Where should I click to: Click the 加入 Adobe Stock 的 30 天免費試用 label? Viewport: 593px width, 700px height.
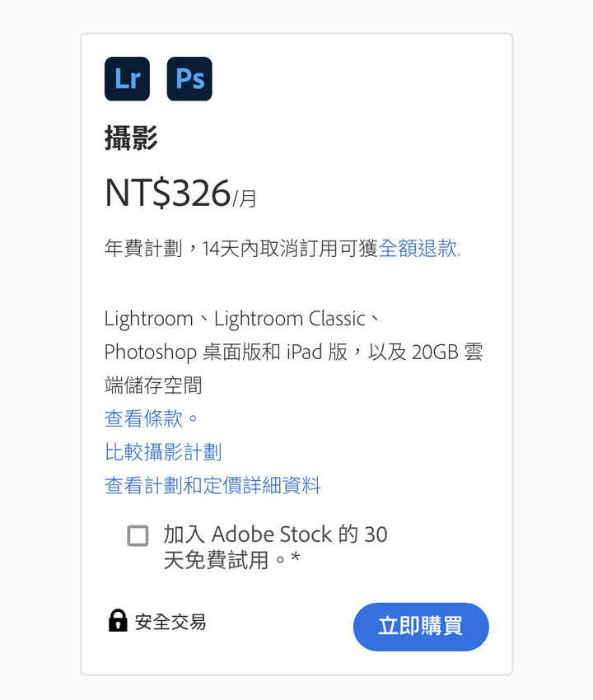(276, 547)
